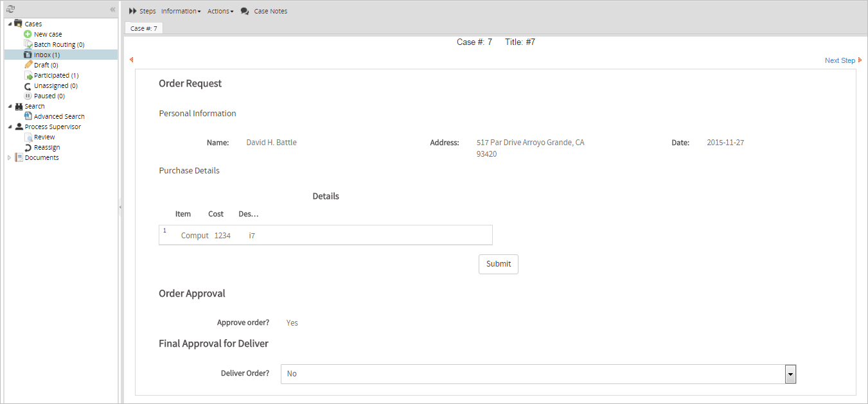Open the Unassigned cases icon
Image resolution: width=868 pixels, height=404 pixels.
[x=28, y=85]
